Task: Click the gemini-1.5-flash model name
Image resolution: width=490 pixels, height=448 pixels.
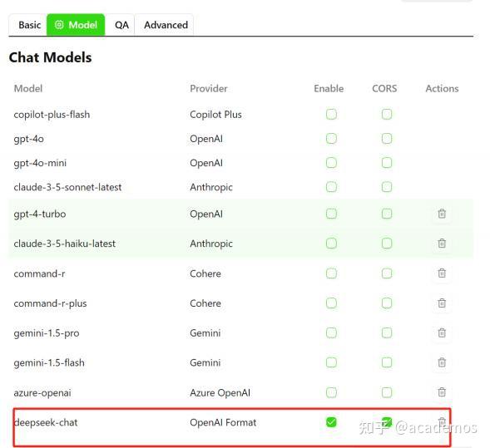Action: pyautogui.click(x=49, y=362)
